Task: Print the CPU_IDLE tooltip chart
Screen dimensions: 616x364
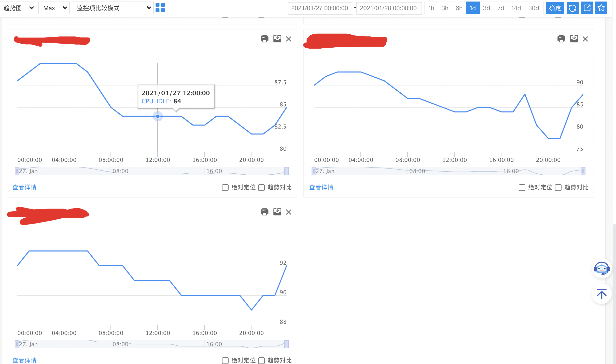Action: pyautogui.click(x=264, y=39)
